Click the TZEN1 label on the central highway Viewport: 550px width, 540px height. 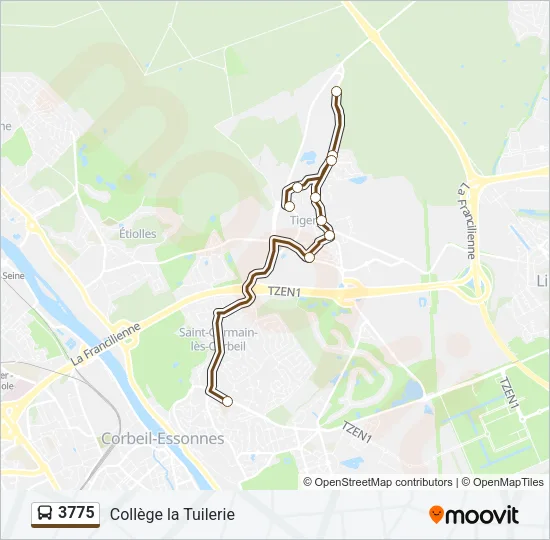coord(284,291)
